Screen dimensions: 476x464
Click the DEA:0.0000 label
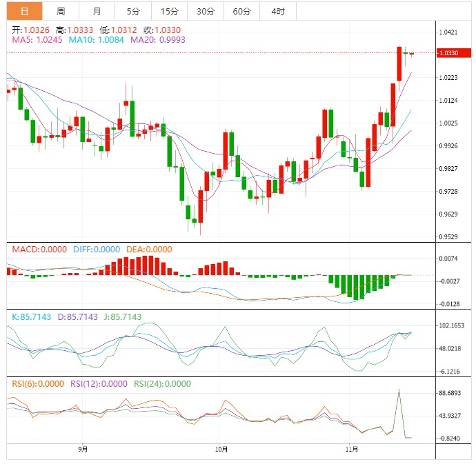(150, 250)
